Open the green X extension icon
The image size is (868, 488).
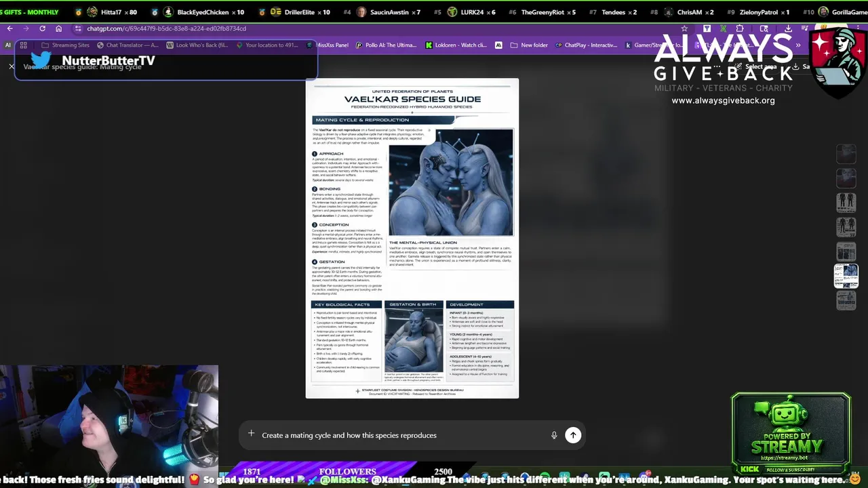pos(723,28)
